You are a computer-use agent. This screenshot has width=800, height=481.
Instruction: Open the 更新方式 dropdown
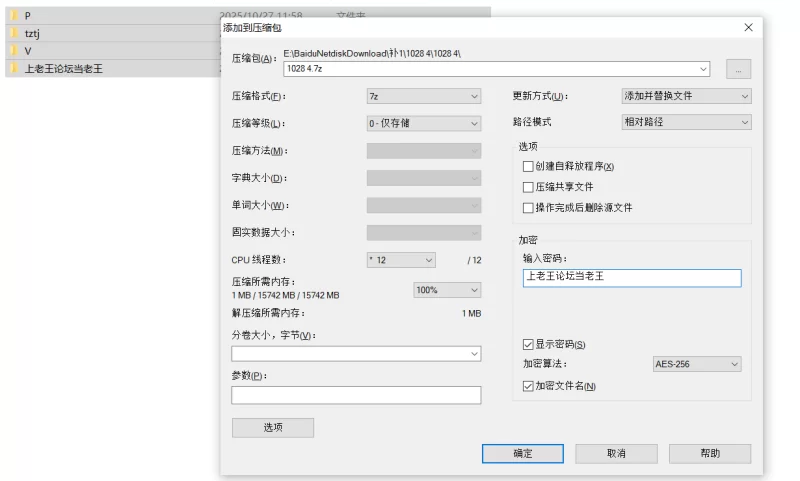pyautogui.click(x=686, y=96)
